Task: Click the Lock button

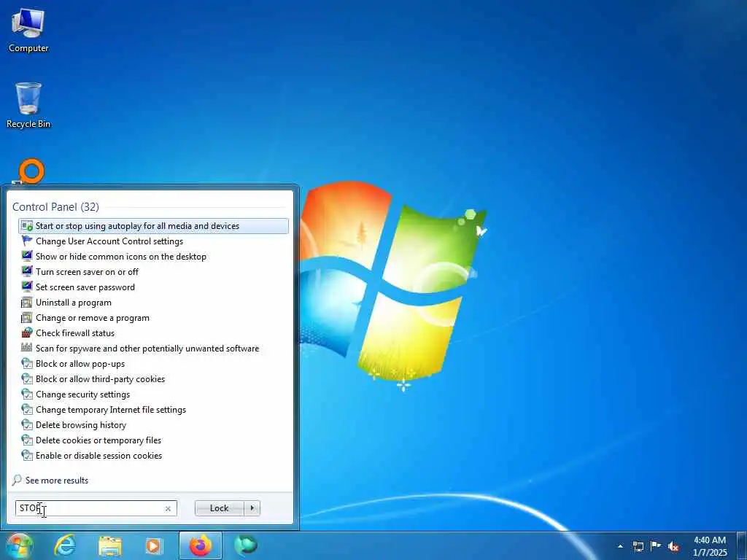Action: click(219, 508)
